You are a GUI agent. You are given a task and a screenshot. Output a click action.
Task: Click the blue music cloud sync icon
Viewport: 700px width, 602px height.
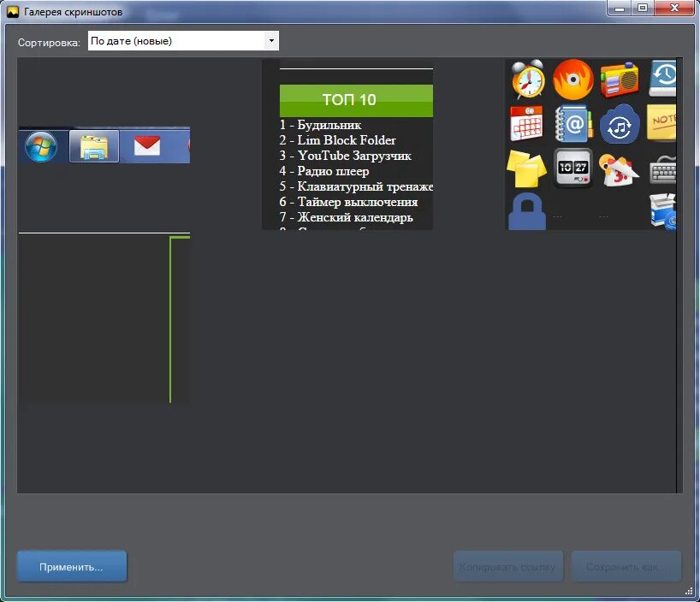click(620, 125)
